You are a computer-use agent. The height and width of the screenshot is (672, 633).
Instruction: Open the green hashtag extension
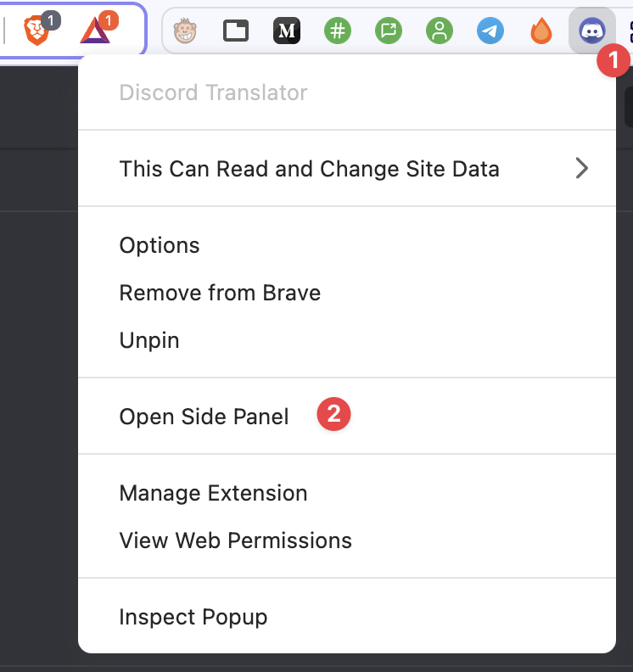point(338,31)
